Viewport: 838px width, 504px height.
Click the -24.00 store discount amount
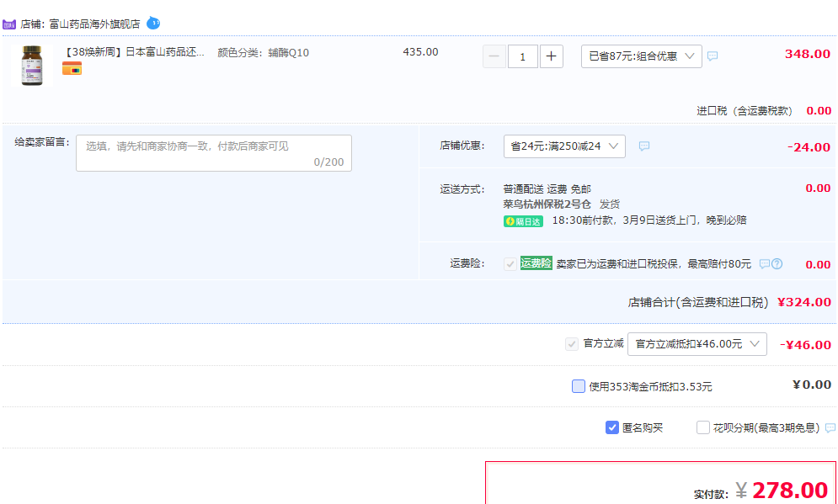click(809, 146)
